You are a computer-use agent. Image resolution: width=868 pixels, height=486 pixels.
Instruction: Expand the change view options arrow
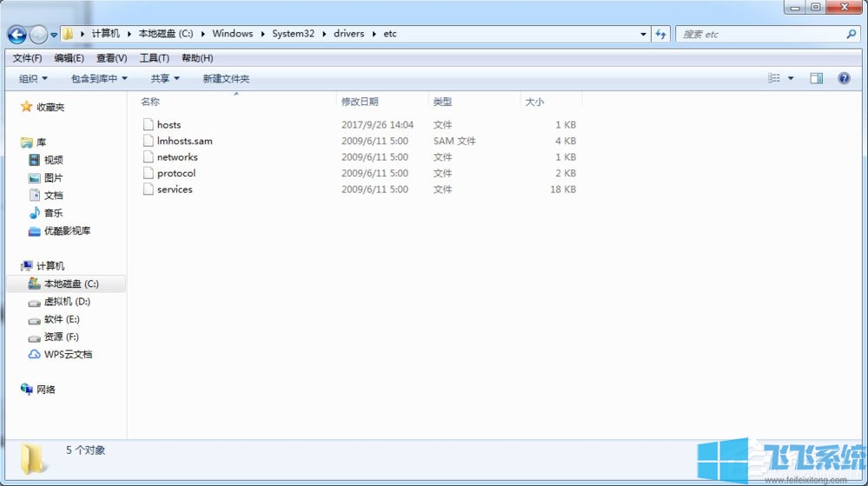791,79
